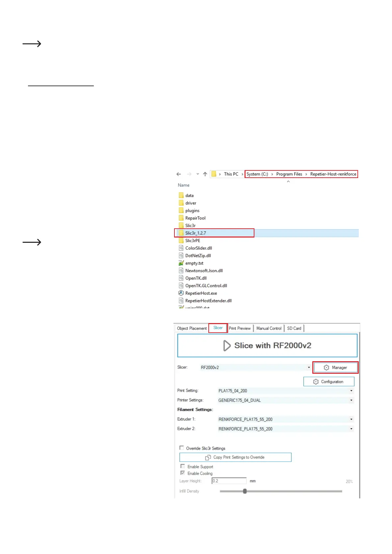Click Slice with RF2000v2 button

[x=267, y=345]
